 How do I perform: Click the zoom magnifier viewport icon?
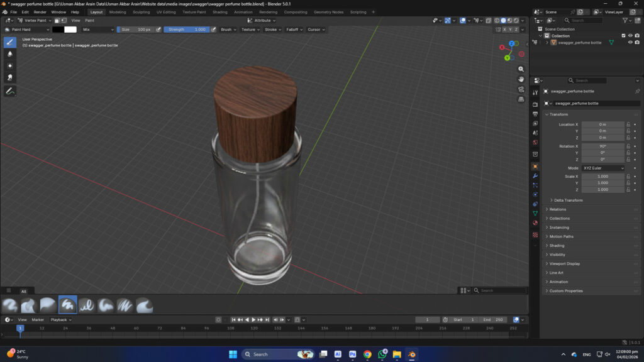[521, 69]
